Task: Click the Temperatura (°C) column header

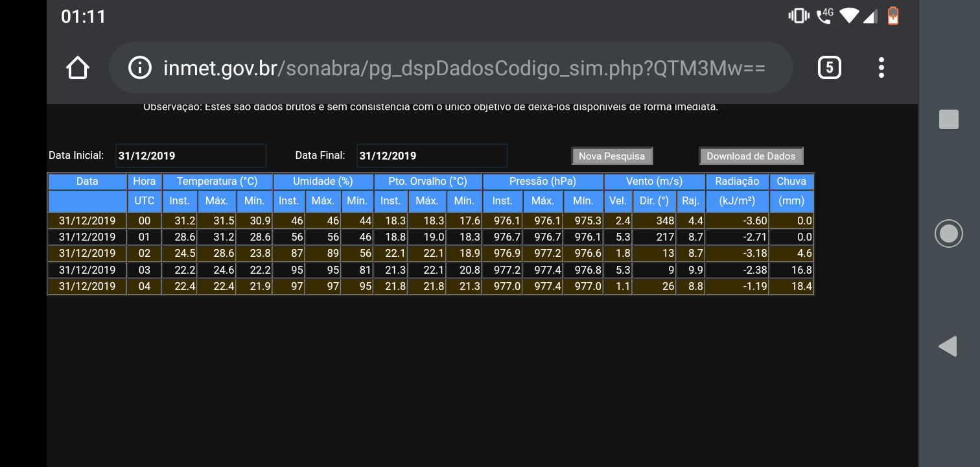Action: [x=217, y=182]
